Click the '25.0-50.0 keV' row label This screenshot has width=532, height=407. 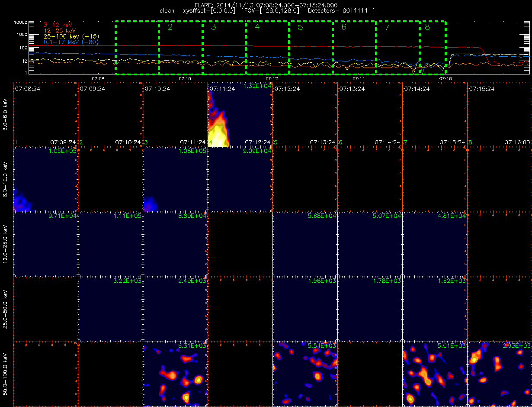(5, 310)
